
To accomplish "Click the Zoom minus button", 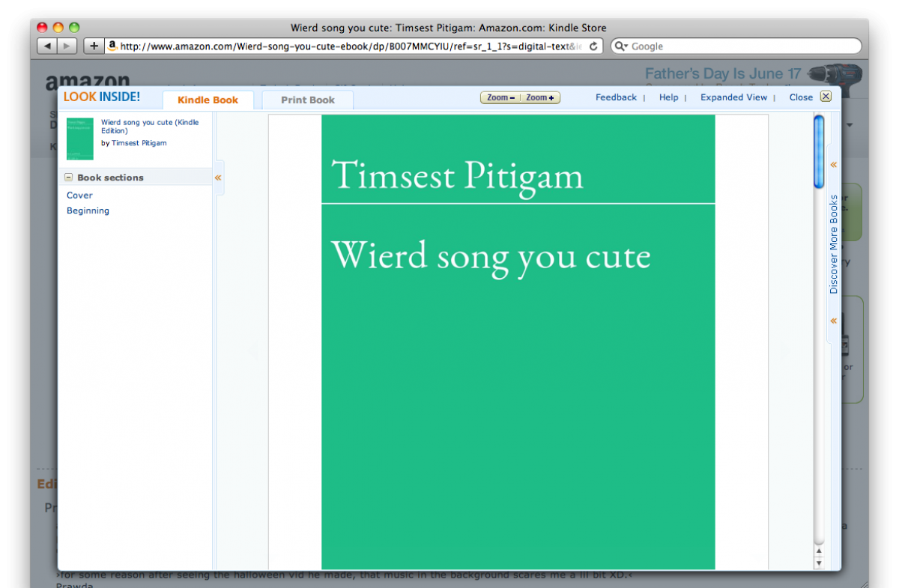I will pyautogui.click(x=500, y=97).
